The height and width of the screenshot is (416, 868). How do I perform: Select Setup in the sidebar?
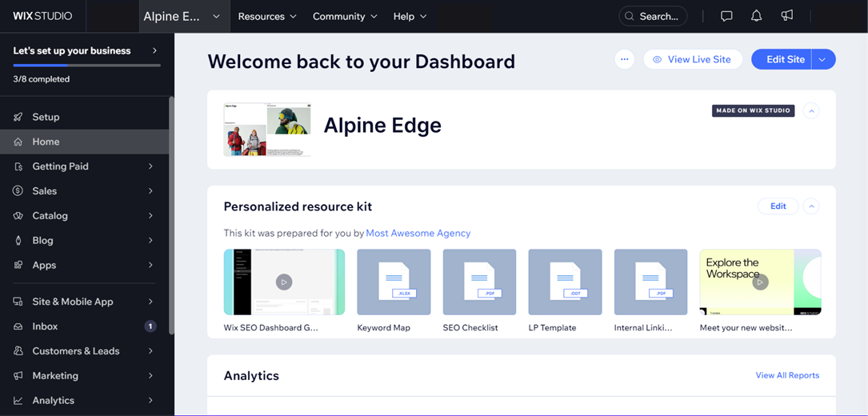(x=85, y=117)
